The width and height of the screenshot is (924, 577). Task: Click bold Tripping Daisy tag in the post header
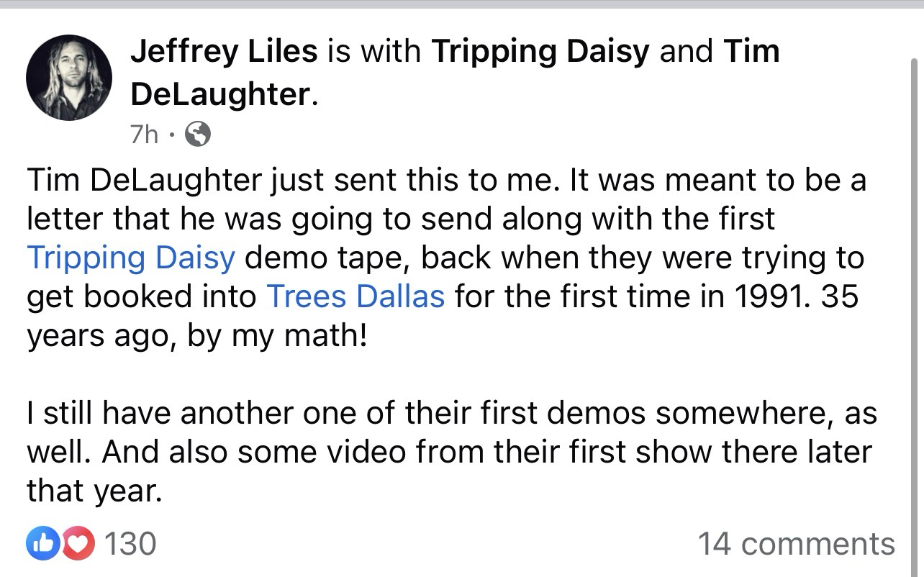[x=540, y=51]
